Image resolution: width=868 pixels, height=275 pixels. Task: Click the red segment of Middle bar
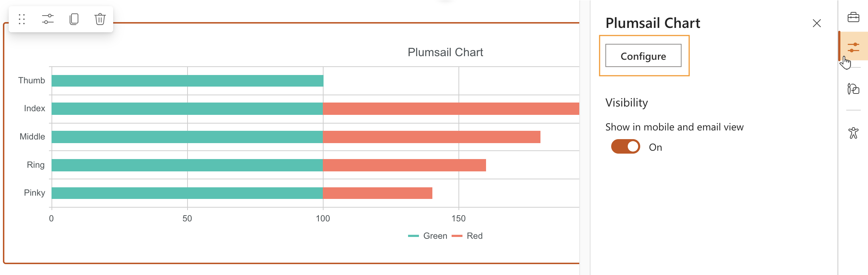[x=431, y=137]
